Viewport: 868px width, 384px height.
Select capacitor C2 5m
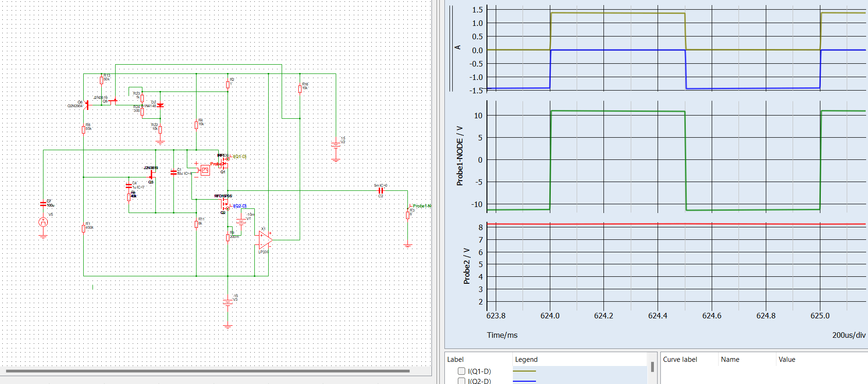point(381,190)
